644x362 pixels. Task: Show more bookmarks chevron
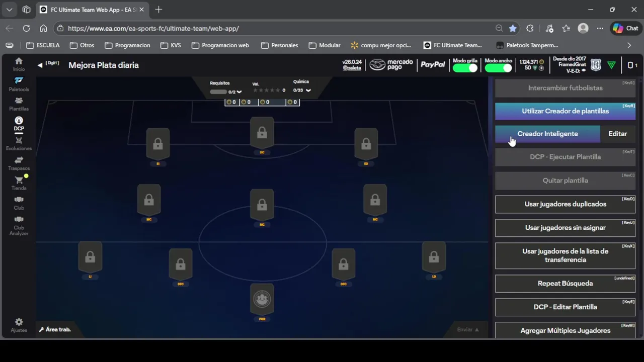tap(629, 45)
